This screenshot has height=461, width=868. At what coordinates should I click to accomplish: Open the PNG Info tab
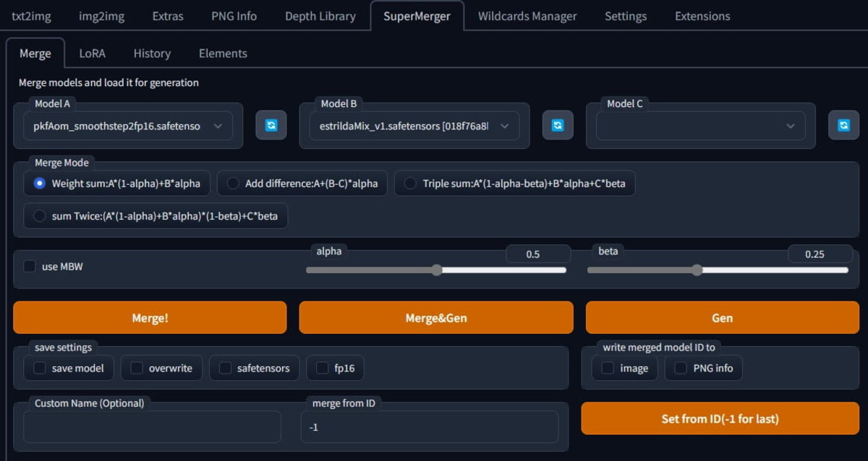click(234, 16)
